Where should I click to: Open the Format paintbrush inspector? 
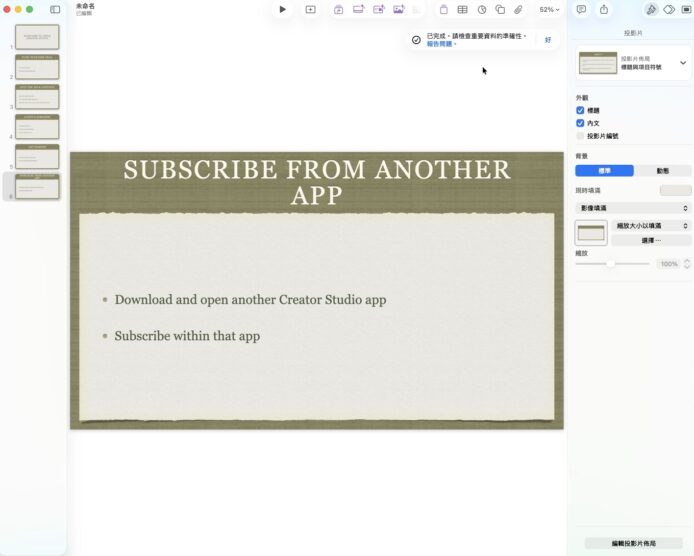651,9
